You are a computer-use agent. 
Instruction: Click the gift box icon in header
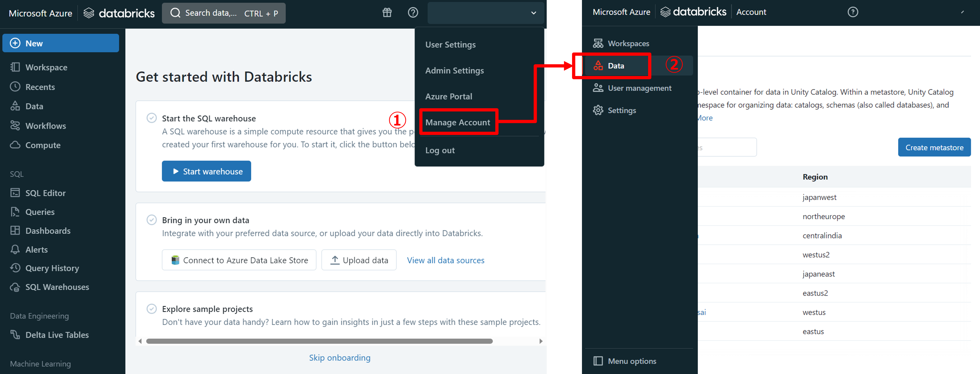pyautogui.click(x=387, y=12)
